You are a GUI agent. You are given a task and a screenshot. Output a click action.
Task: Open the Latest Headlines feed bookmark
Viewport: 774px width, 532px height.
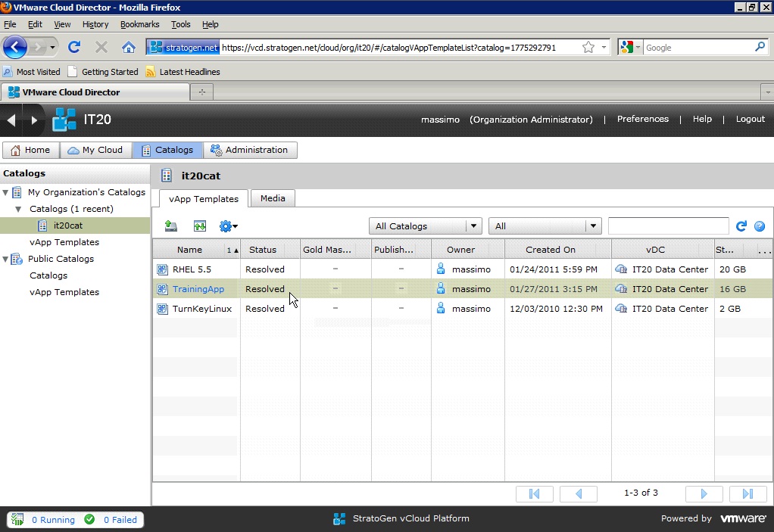coord(183,72)
